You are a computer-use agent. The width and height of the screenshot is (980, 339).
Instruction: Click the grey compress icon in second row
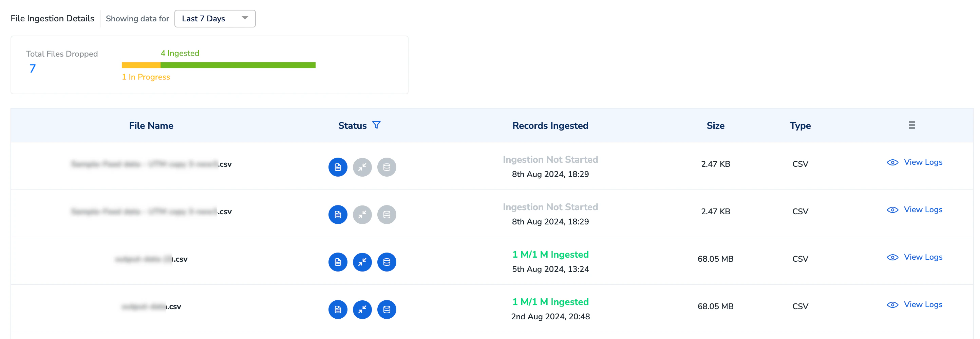(x=362, y=215)
